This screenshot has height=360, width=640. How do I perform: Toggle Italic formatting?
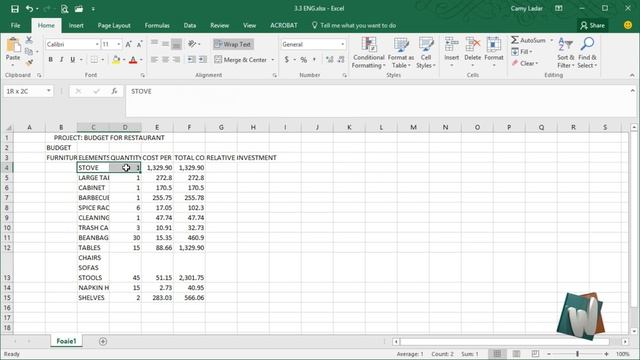tap(61, 60)
